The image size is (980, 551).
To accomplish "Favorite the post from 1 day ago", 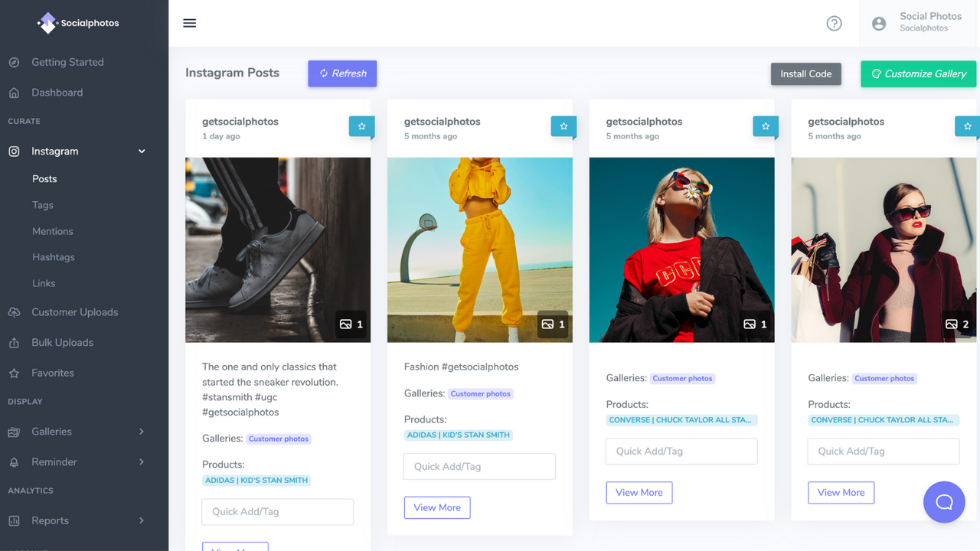I will click(361, 126).
